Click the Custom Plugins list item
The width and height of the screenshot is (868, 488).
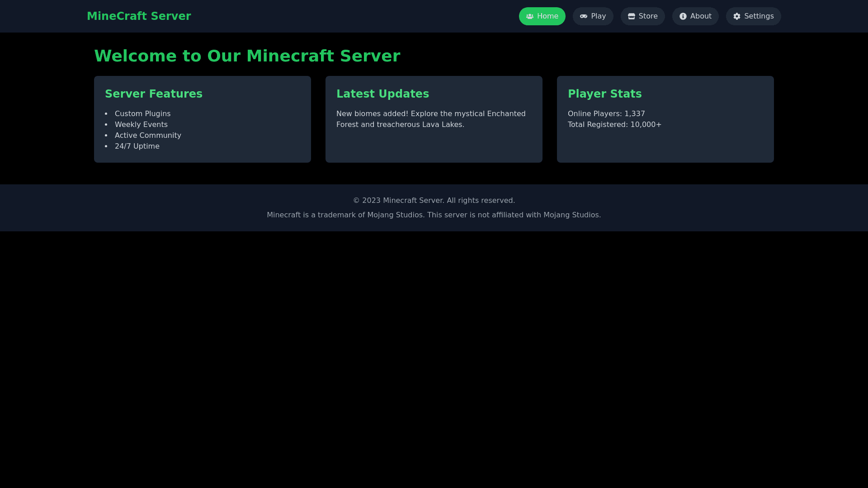142,114
